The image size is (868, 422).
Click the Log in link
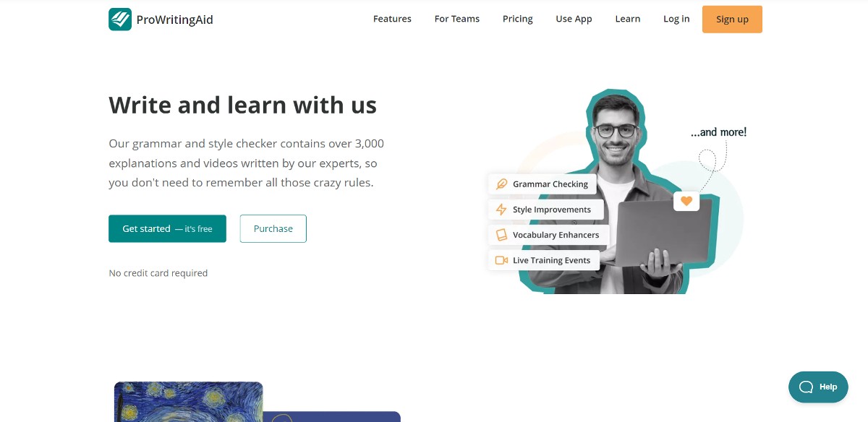tap(676, 19)
